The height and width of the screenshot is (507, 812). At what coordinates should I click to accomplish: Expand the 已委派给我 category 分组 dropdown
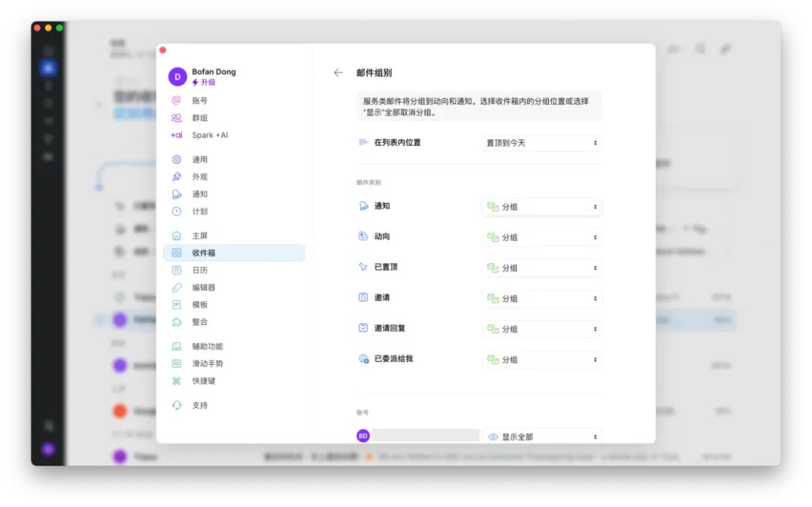[x=542, y=360]
